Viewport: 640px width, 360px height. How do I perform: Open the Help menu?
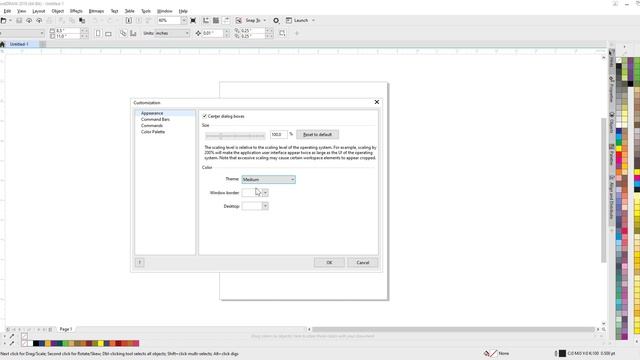[x=183, y=11]
